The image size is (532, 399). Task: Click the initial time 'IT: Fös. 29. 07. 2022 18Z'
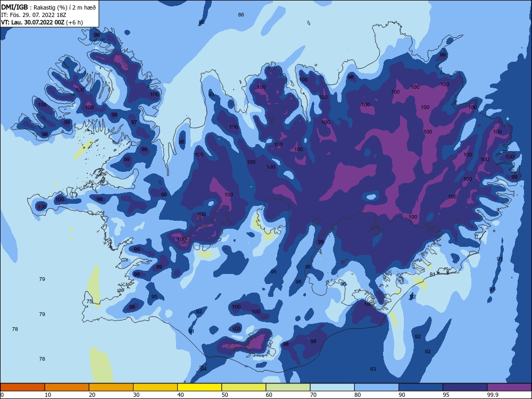(x=33, y=15)
